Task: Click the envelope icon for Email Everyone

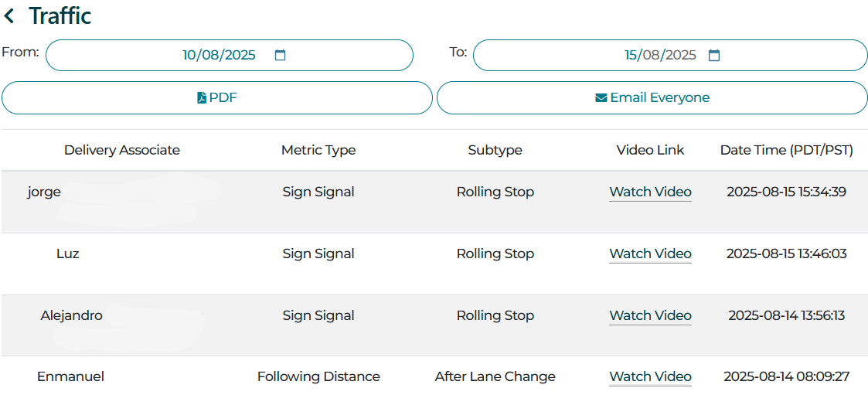Action: click(x=601, y=98)
